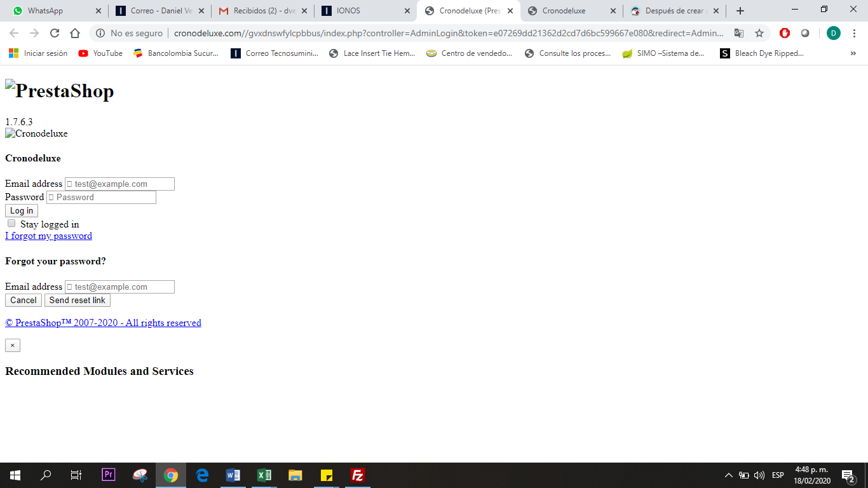Open FileZilla from the taskbar
868x488 pixels.
[358, 475]
